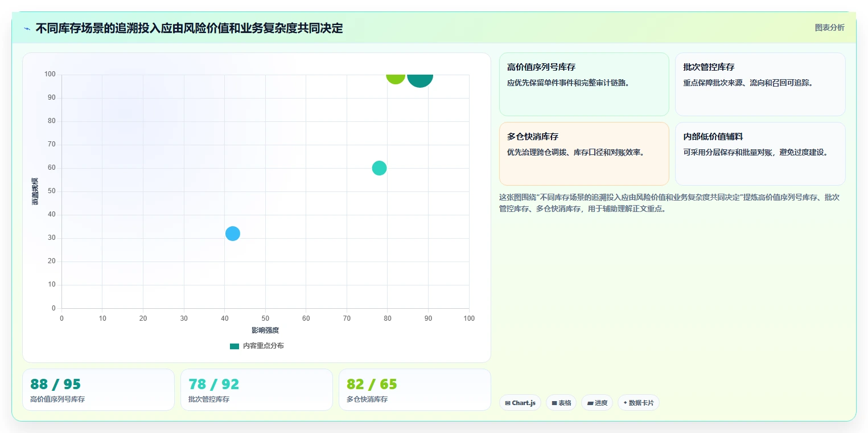Click the lightning icon beside the title
This screenshot has width=868, height=433.
(27, 28)
